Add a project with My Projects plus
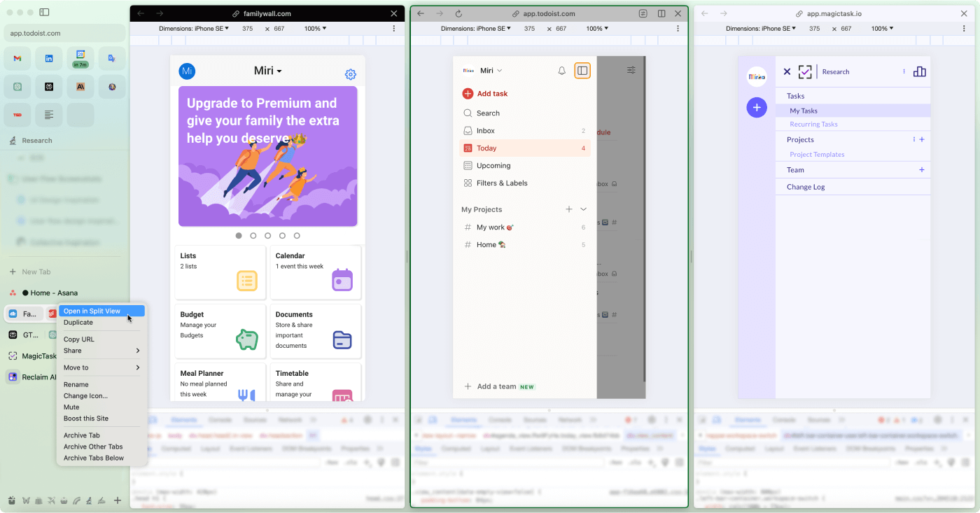 pos(569,209)
